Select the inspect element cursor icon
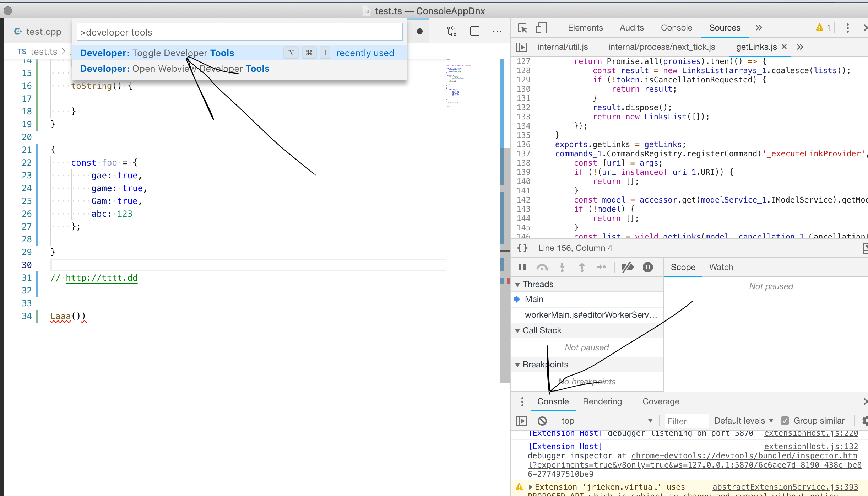The height and width of the screenshot is (496, 868). [x=522, y=28]
